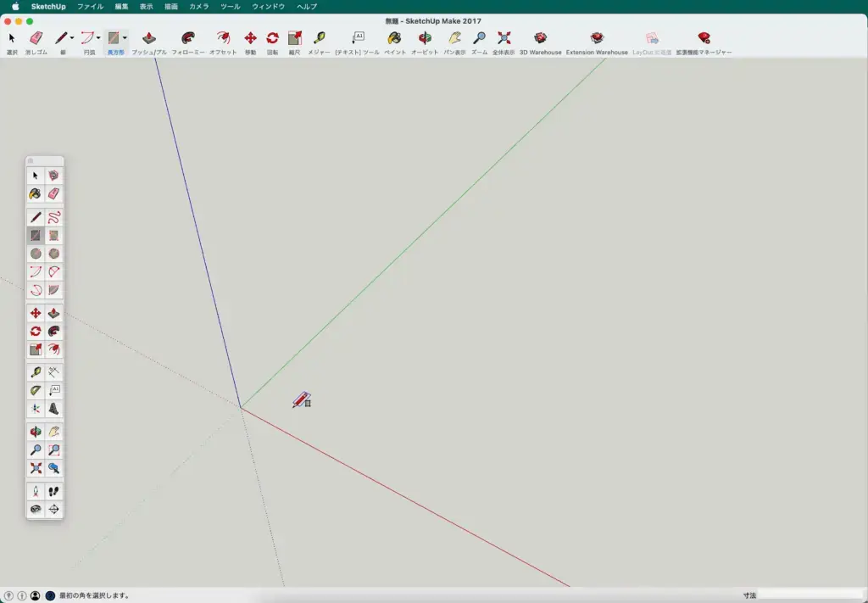Choose the Position Camera tool in the palette
868x603 pixels.
36,492
